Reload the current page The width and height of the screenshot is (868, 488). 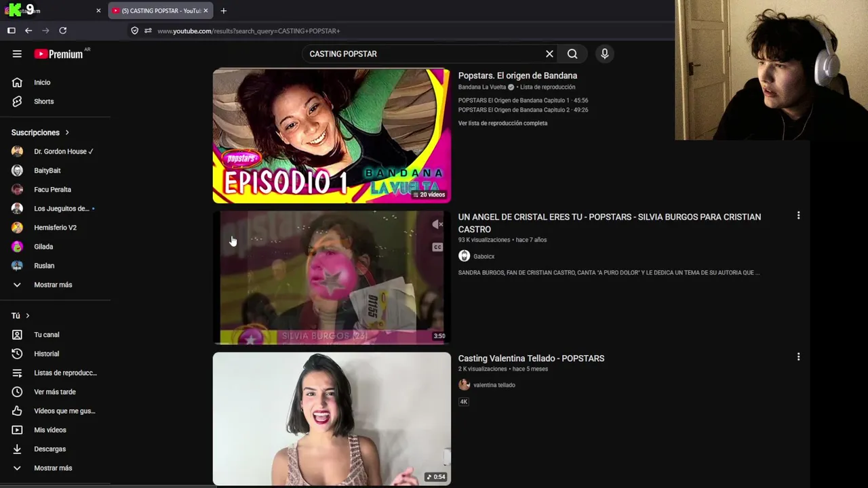[63, 30]
